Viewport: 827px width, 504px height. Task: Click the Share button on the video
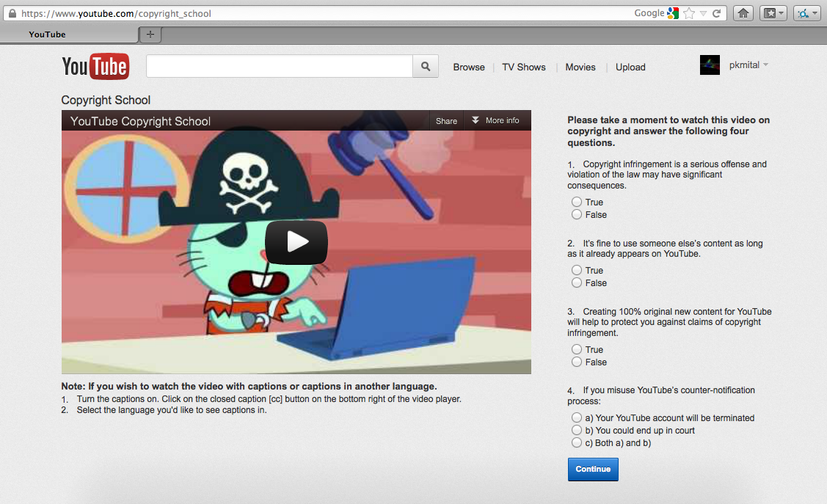pos(446,121)
